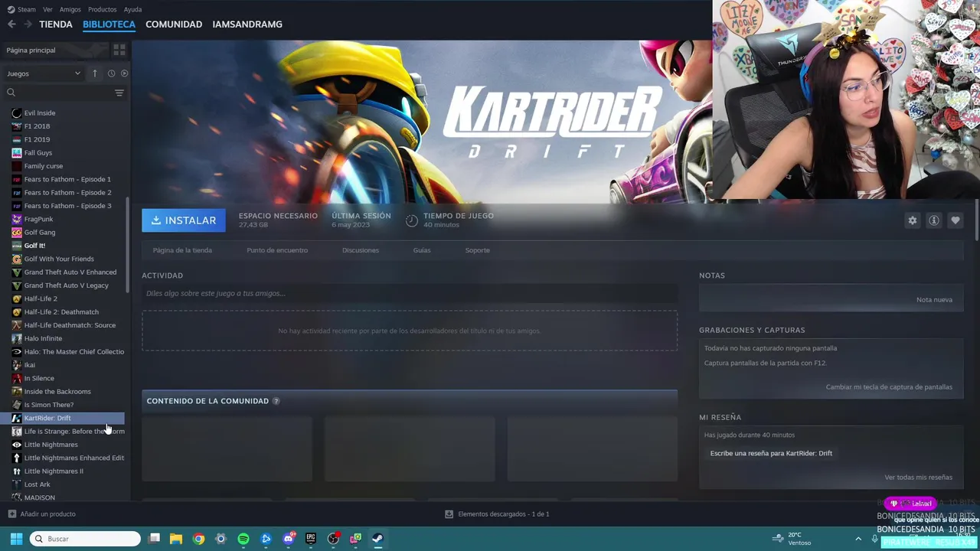
Task: Open Google Chrome from the taskbar
Action: click(x=199, y=539)
